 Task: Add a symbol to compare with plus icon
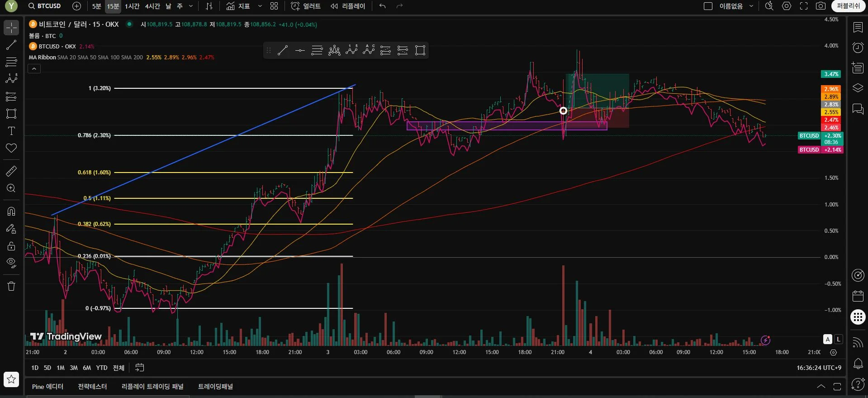[x=77, y=6]
